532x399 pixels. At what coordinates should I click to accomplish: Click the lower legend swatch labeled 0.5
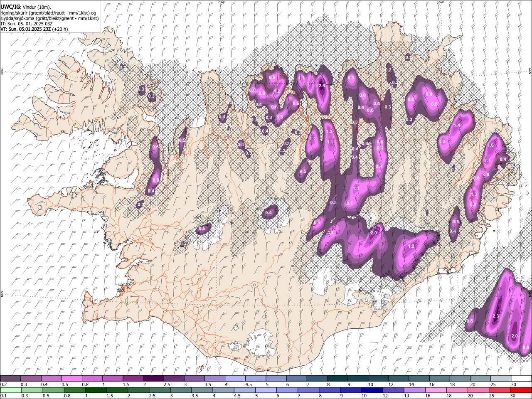click(x=53, y=390)
